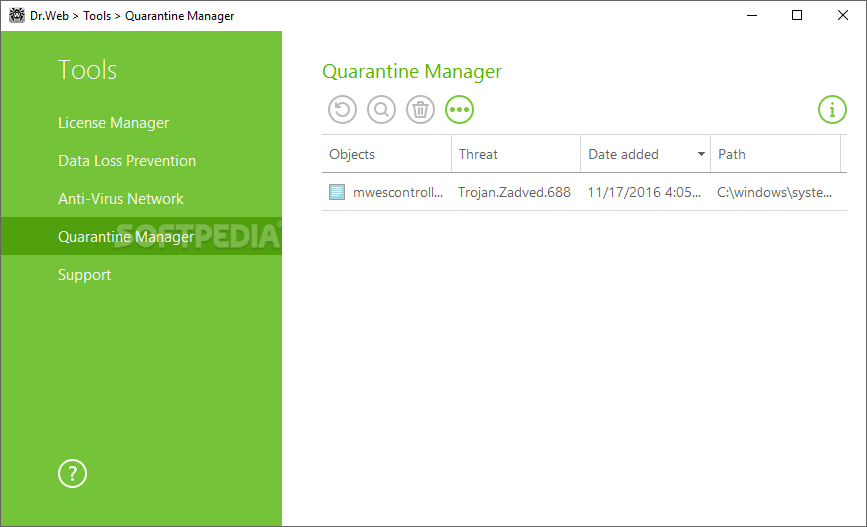Click the C:\windows\syste... path cell
The width and height of the screenshot is (867, 527).
774,192
